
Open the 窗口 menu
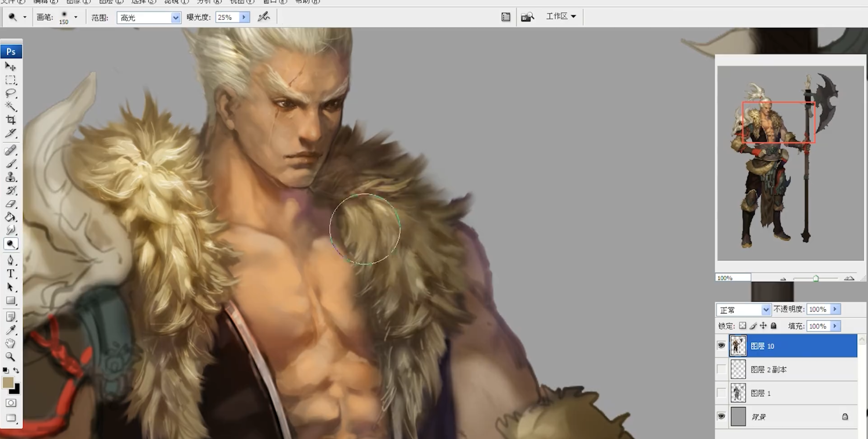point(275,2)
